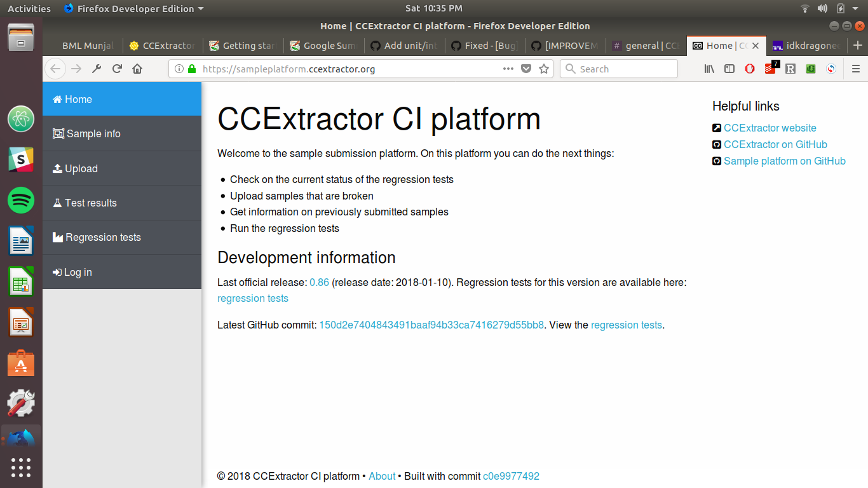Switch to the Google Summer tab
868x488 pixels.
[x=323, y=45]
